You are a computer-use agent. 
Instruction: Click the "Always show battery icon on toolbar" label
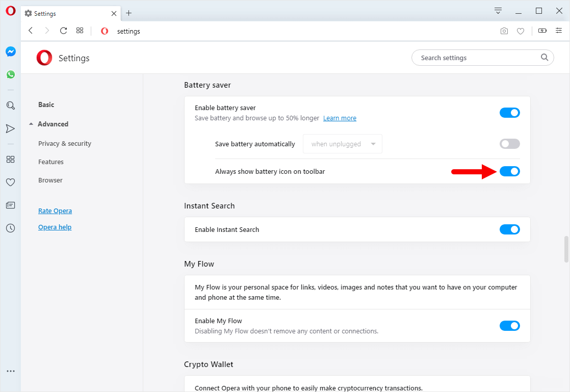point(270,171)
